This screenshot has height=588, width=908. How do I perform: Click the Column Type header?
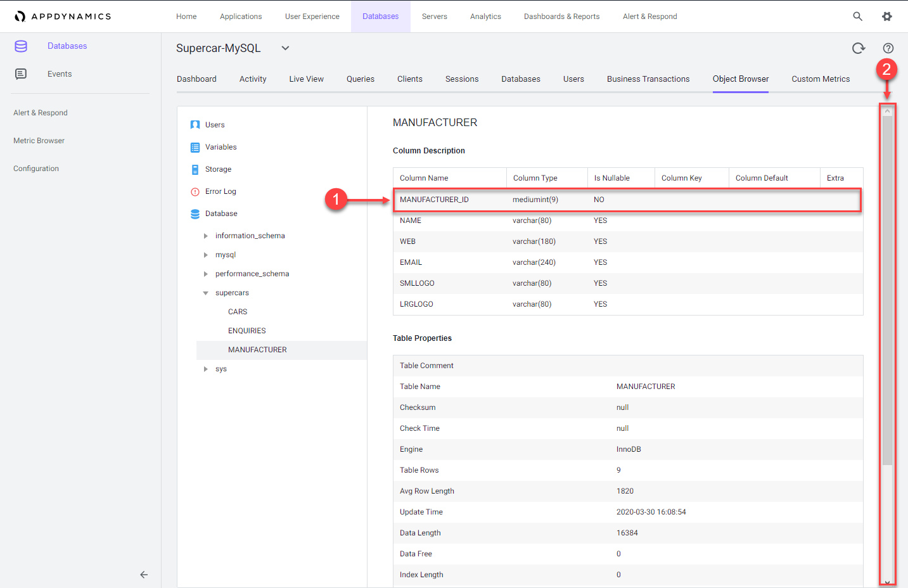tap(535, 178)
